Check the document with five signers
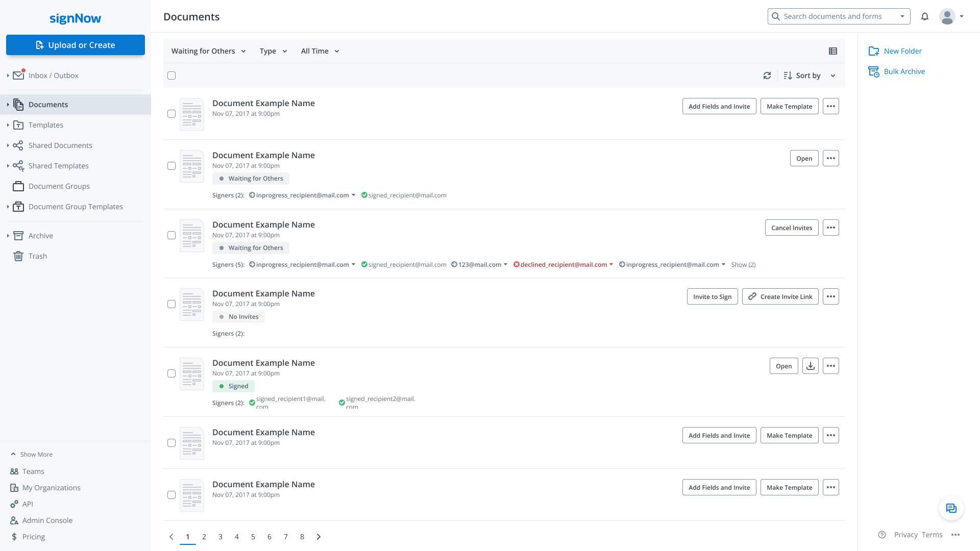980x551 pixels. (x=171, y=235)
